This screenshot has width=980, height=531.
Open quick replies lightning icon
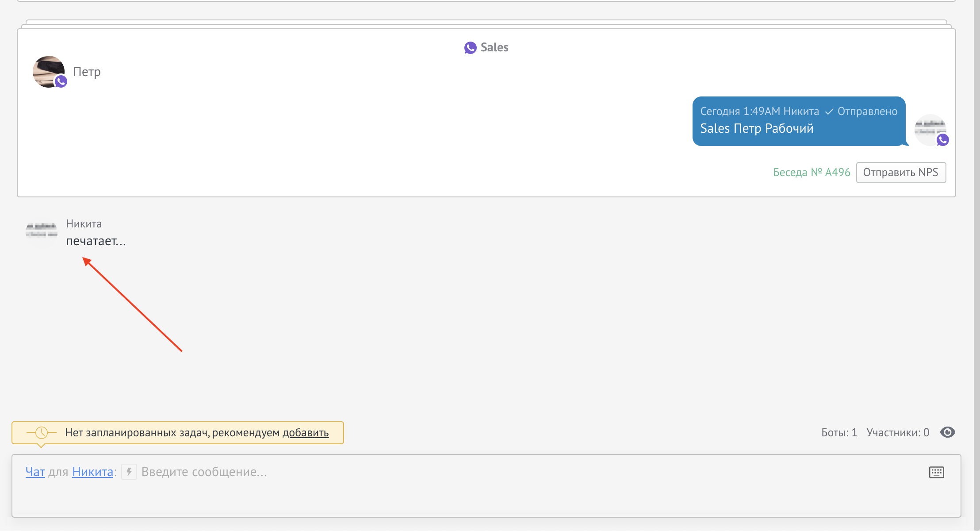click(129, 472)
